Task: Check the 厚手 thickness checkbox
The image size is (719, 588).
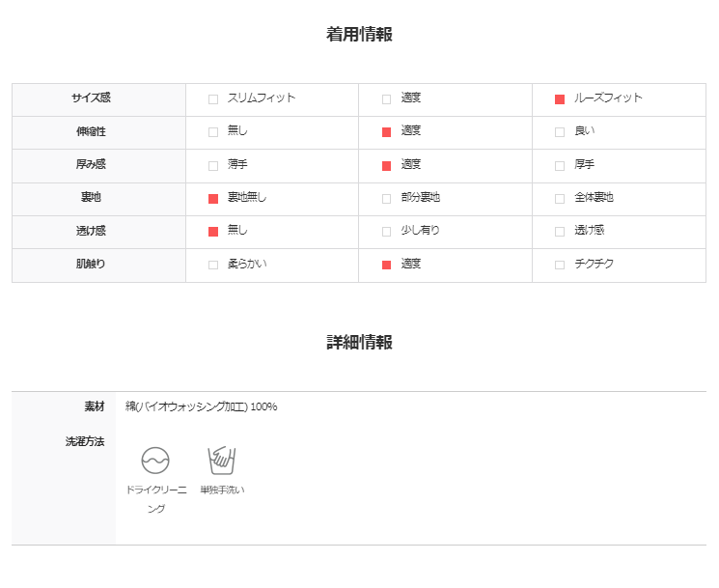Action: (x=560, y=166)
